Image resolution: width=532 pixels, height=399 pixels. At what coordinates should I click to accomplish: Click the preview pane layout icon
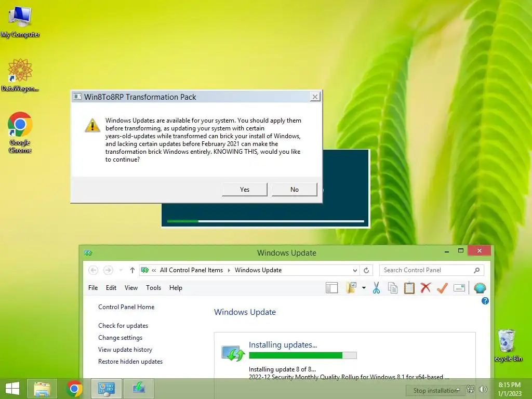(331, 288)
